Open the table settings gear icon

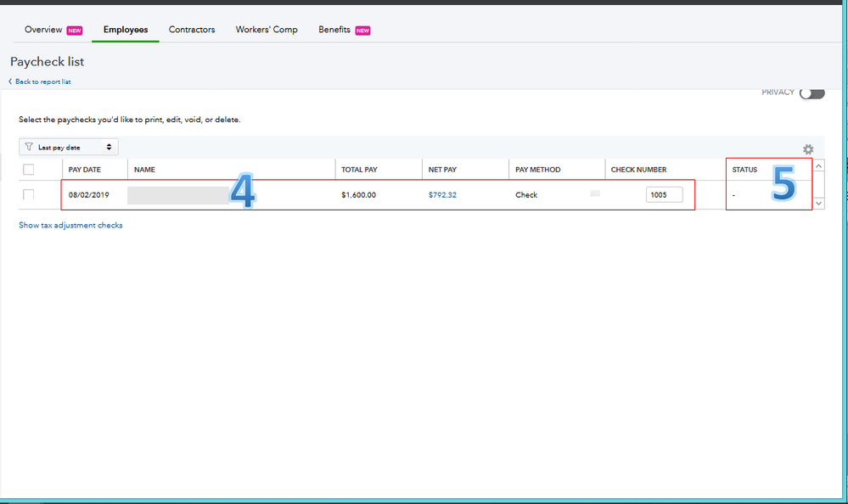pos(807,149)
